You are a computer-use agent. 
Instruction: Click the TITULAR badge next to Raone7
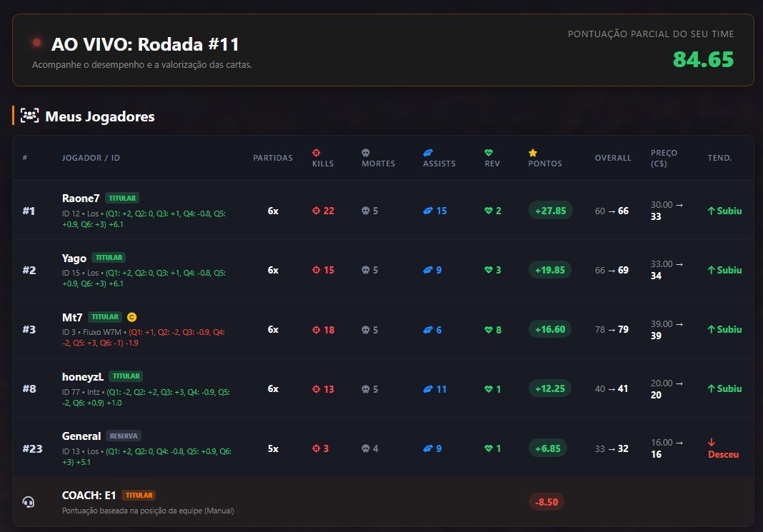coord(122,198)
